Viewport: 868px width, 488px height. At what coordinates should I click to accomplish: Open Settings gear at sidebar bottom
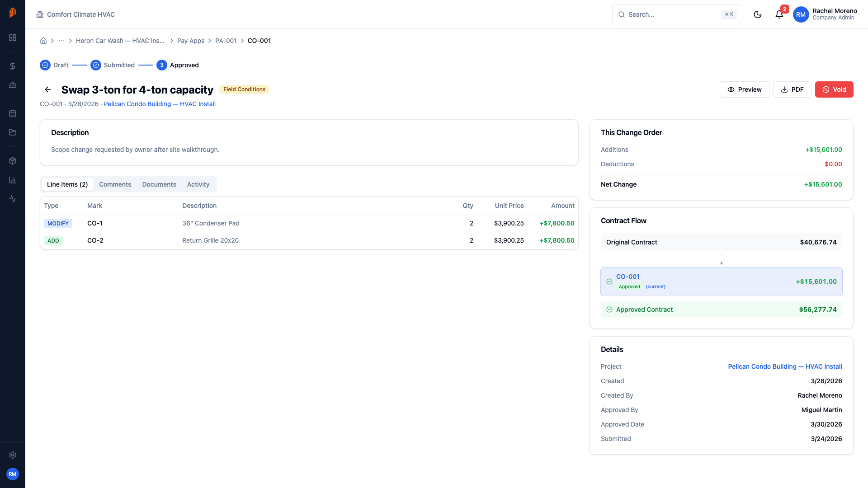(x=13, y=455)
